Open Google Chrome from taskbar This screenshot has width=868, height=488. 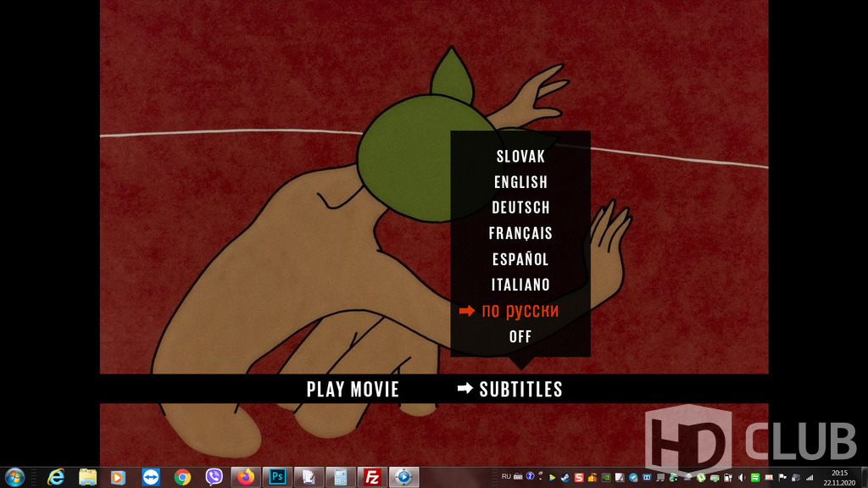point(182,477)
